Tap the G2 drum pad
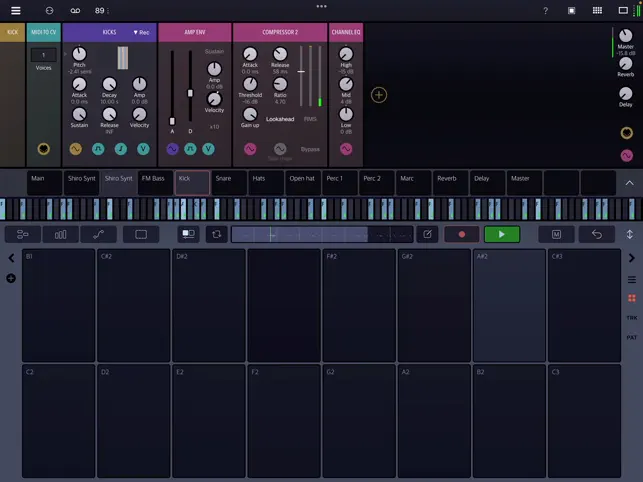This screenshot has width=643, height=482. (x=359, y=421)
